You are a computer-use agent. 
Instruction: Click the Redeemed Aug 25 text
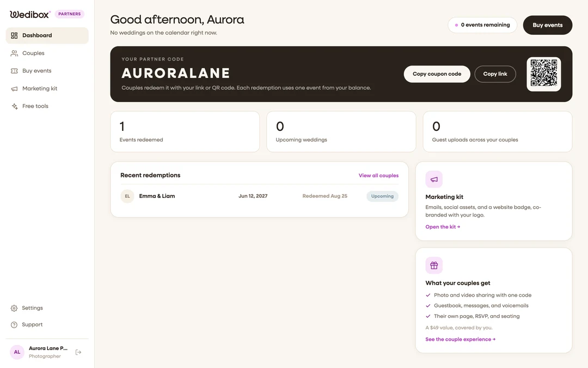click(x=324, y=196)
